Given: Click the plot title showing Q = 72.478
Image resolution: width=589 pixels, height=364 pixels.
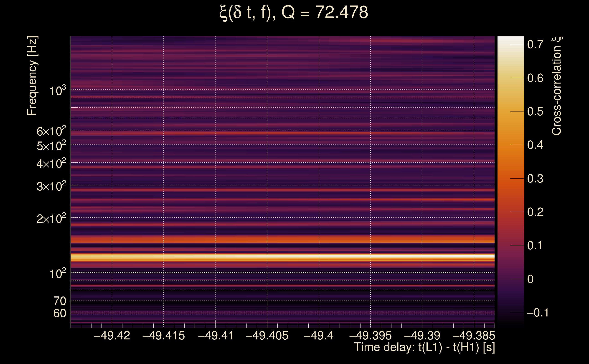Looking at the screenshot, I should pos(294,13).
